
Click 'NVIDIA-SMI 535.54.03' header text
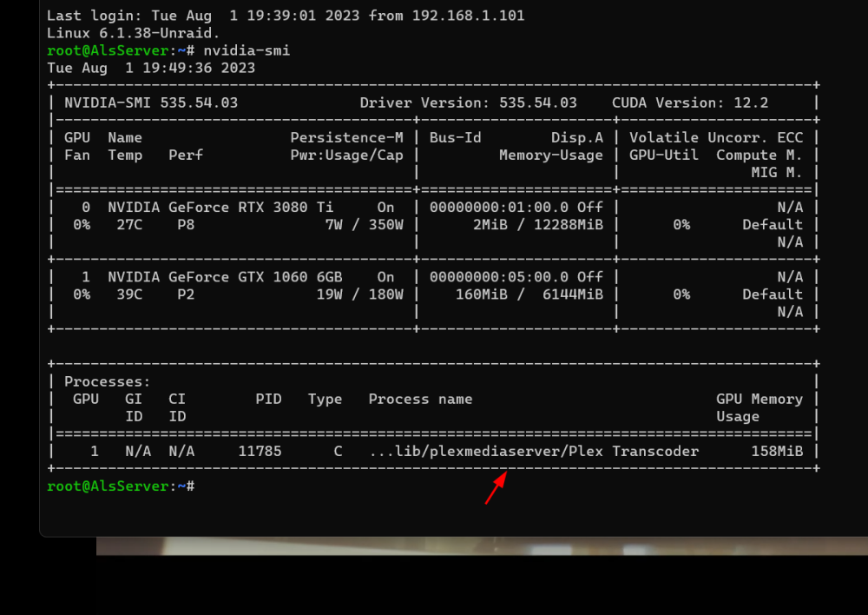click(x=151, y=102)
